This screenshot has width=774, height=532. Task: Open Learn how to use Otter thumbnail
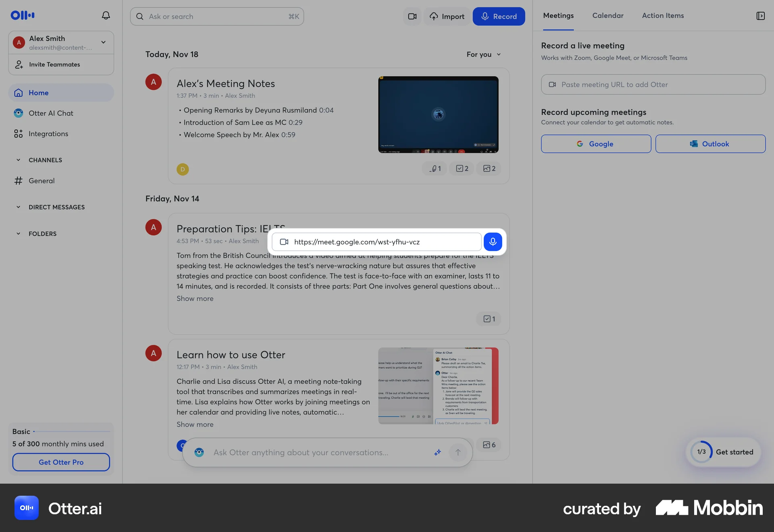coord(438,386)
